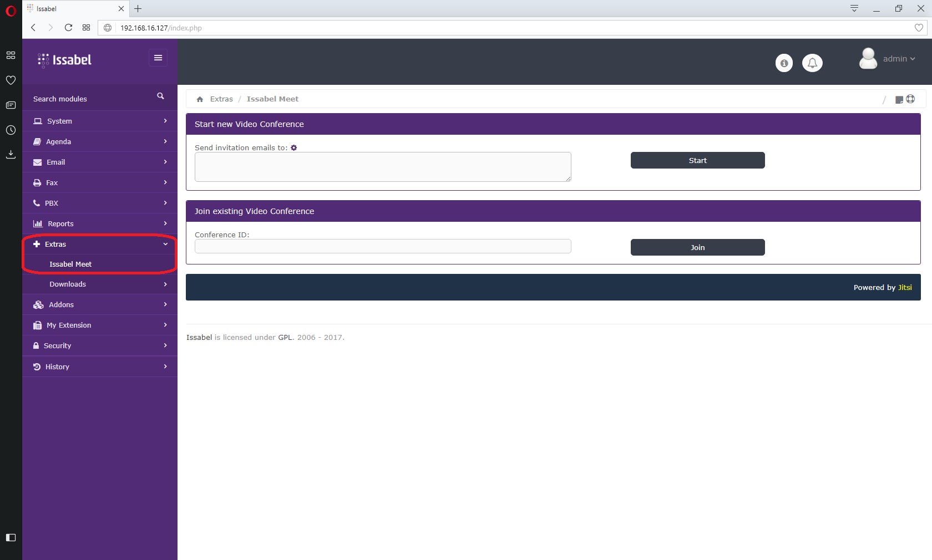Toggle the hamburger sidebar menu button
This screenshot has width=932, height=560.
pos(158,58)
